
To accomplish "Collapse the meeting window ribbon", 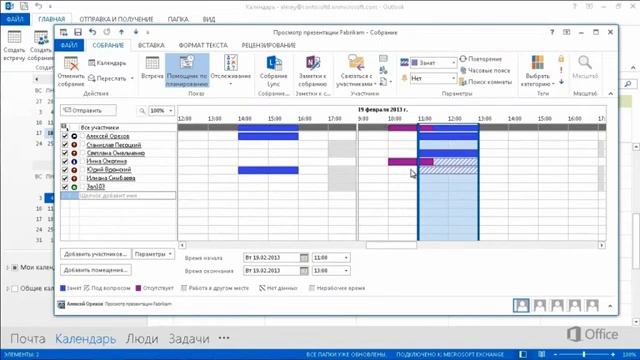I will click(x=611, y=93).
